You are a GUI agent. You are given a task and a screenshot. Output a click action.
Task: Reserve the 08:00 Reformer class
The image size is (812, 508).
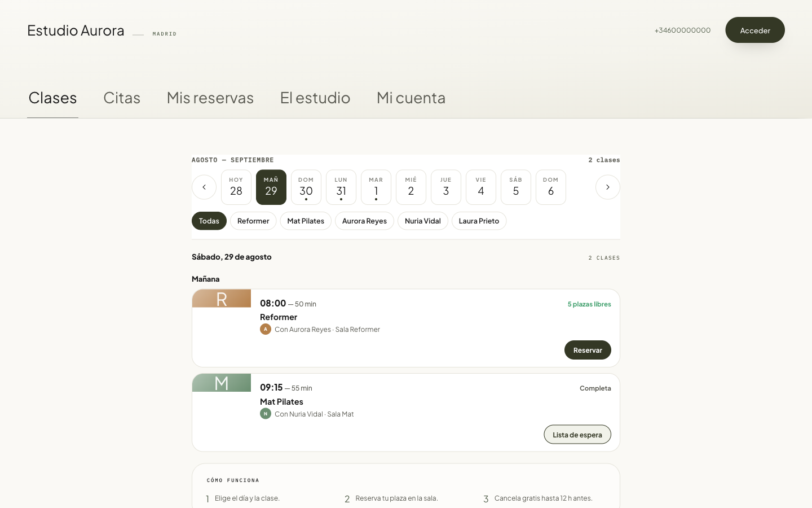[588, 350]
